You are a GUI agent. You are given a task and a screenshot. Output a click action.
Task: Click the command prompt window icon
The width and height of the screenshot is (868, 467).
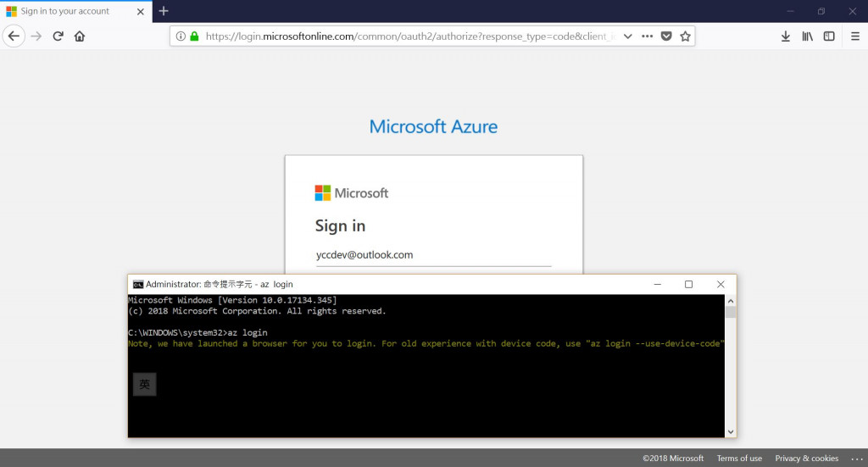pyautogui.click(x=138, y=285)
